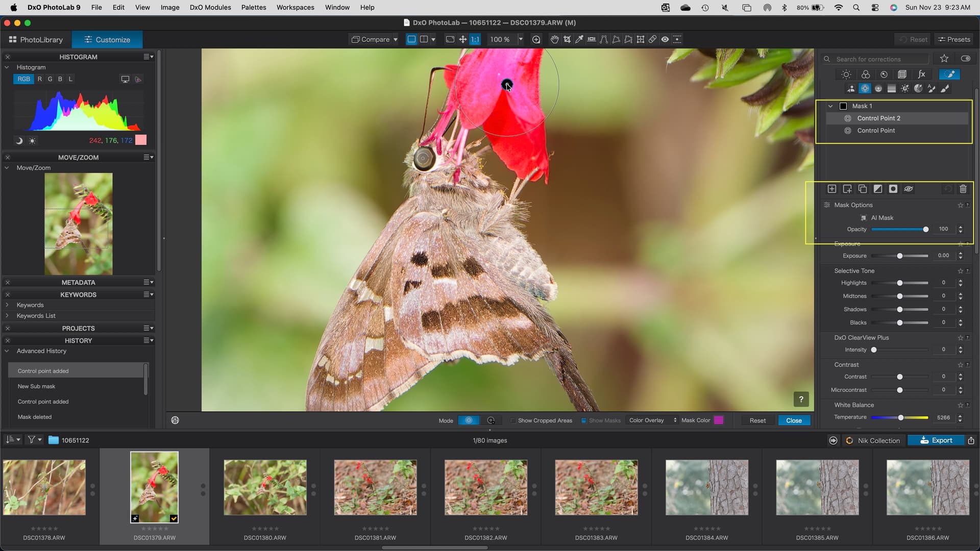Select the Graduated Filter local tool

pos(891,89)
